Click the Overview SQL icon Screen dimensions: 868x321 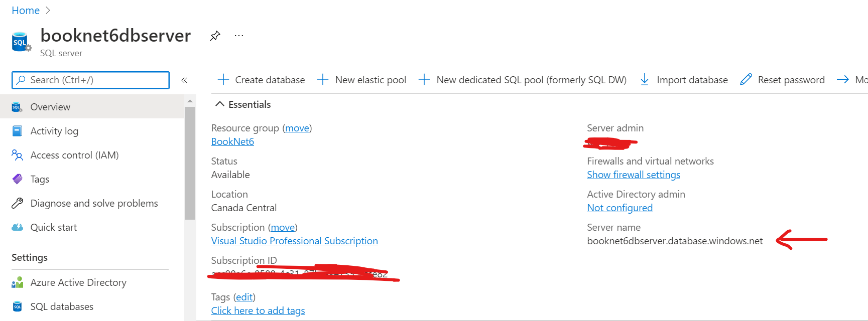tap(17, 107)
